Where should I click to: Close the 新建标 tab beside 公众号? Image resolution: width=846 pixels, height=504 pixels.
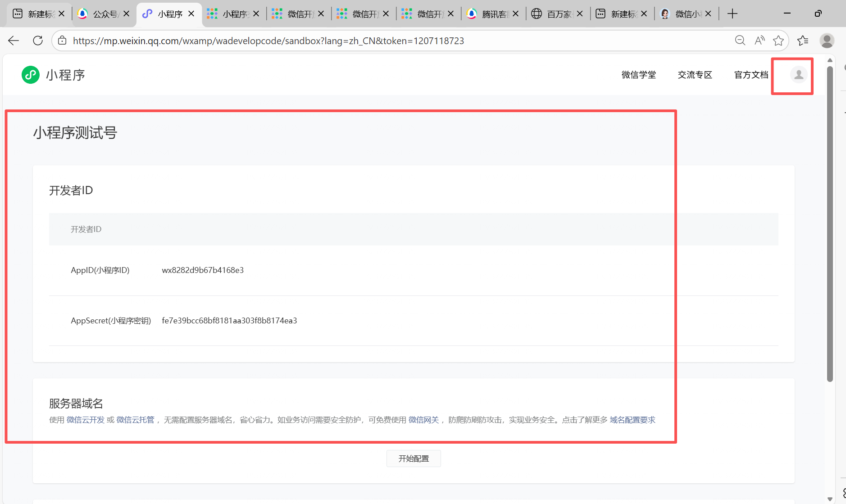(x=61, y=14)
